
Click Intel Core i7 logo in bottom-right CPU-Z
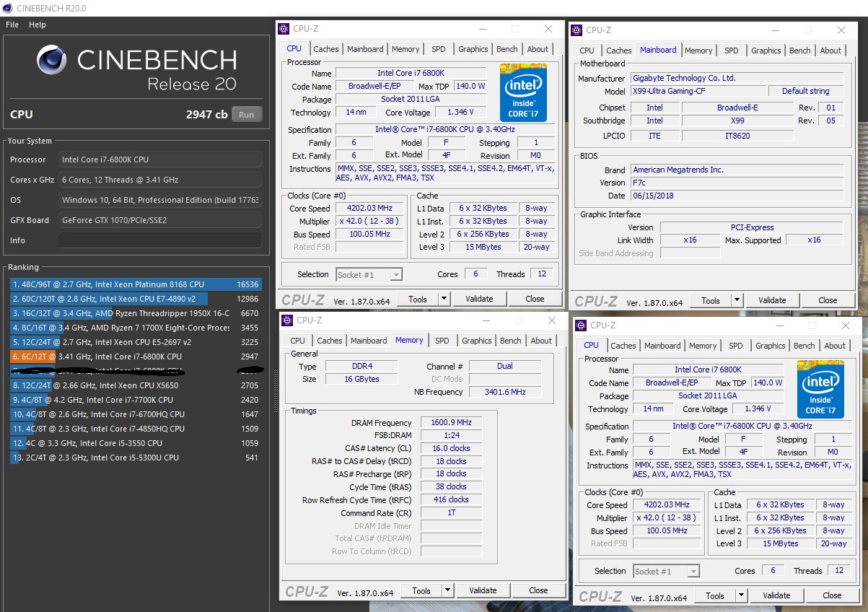coord(820,388)
